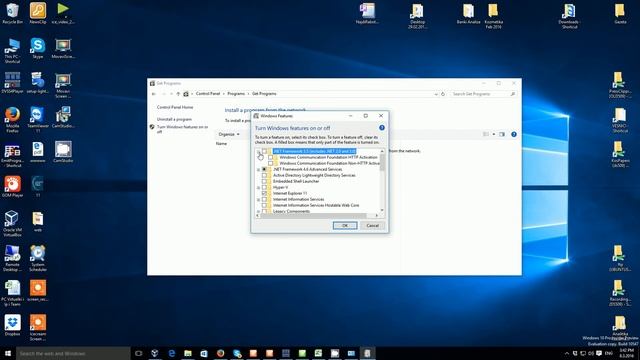
Task: Select the Get Programs breadcrumb segment
Action: point(264,94)
